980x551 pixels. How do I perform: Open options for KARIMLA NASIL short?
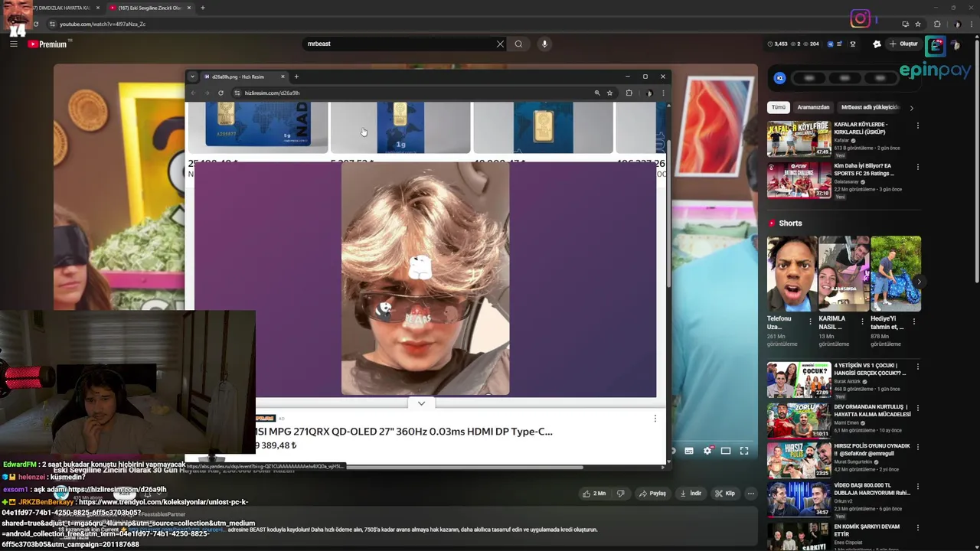(x=862, y=321)
